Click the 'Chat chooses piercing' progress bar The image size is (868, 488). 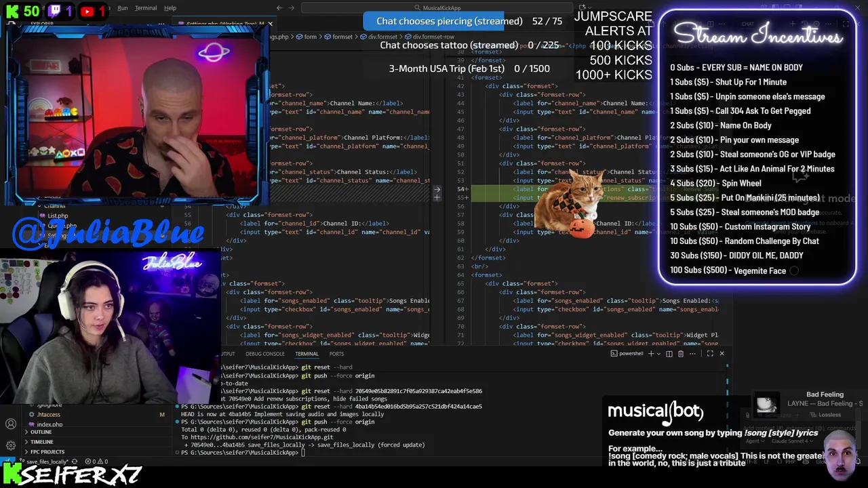(x=466, y=21)
